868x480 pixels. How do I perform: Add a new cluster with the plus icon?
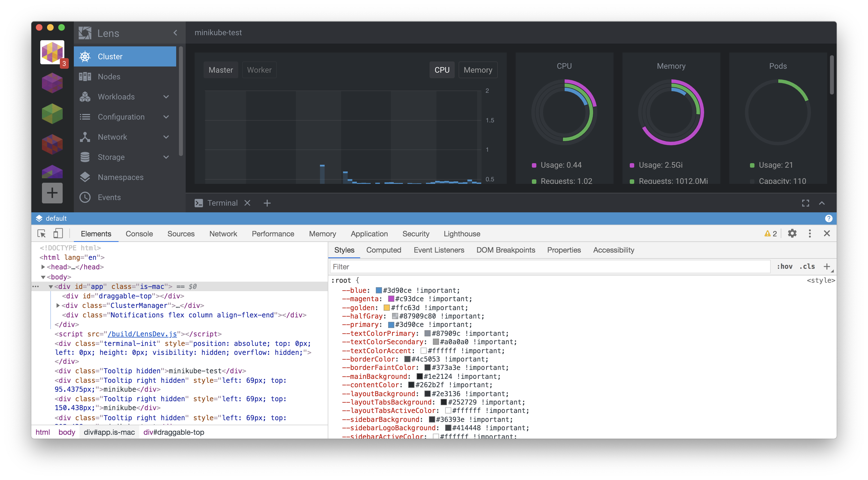coord(52,193)
